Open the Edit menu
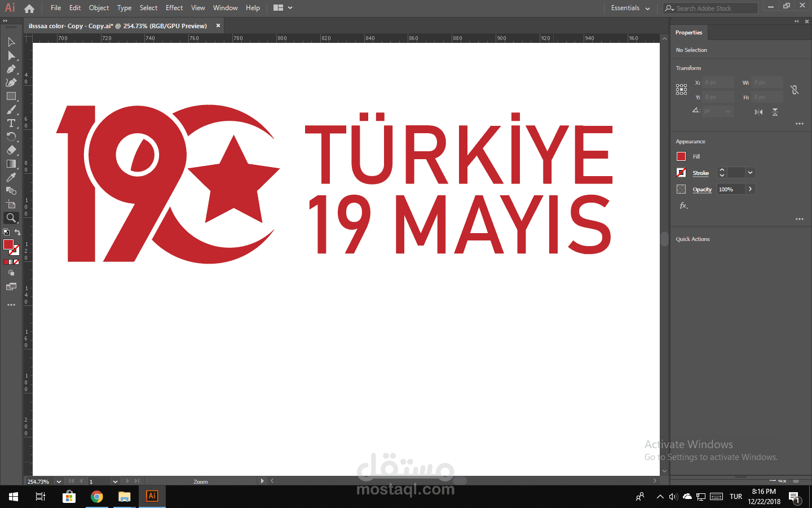 pos(75,8)
